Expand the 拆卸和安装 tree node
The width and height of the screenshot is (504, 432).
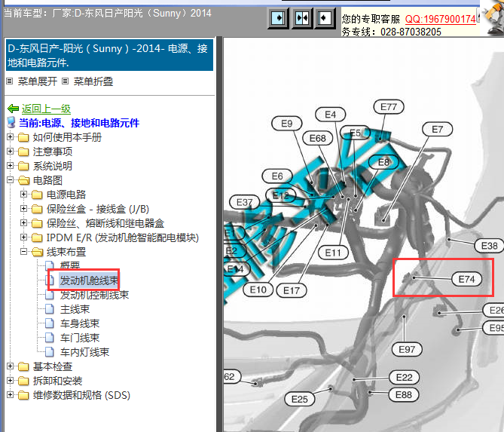(11, 381)
